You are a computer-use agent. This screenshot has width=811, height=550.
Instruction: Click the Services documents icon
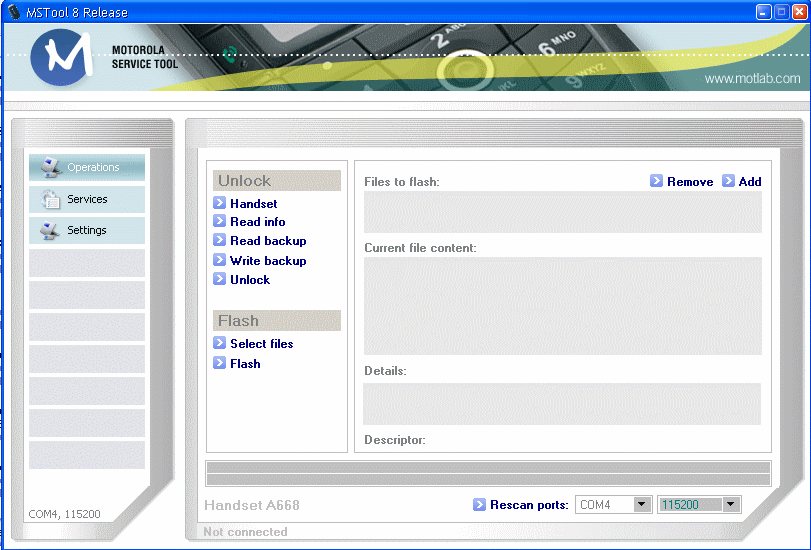tap(51, 199)
